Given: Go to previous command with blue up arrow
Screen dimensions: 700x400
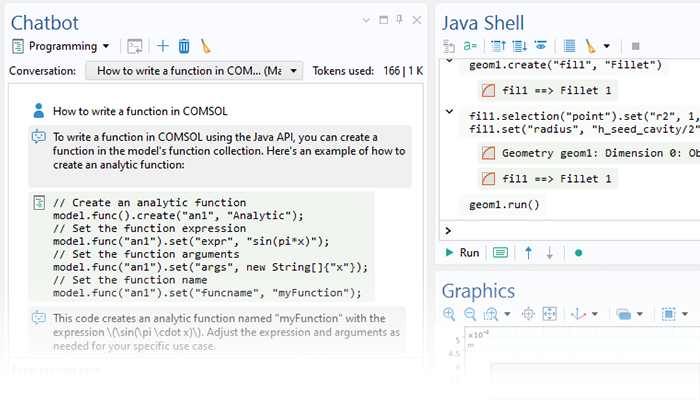Looking at the screenshot, I should [529, 253].
